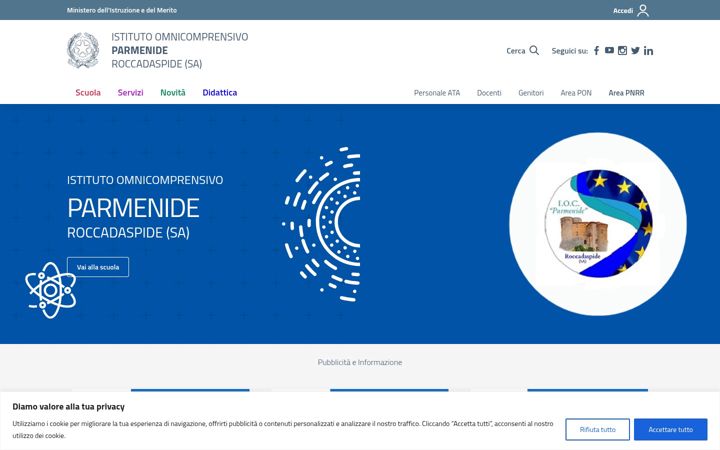Click the Vai alla scuola button
The image size is (720, 450).
[x=98, y=267]
